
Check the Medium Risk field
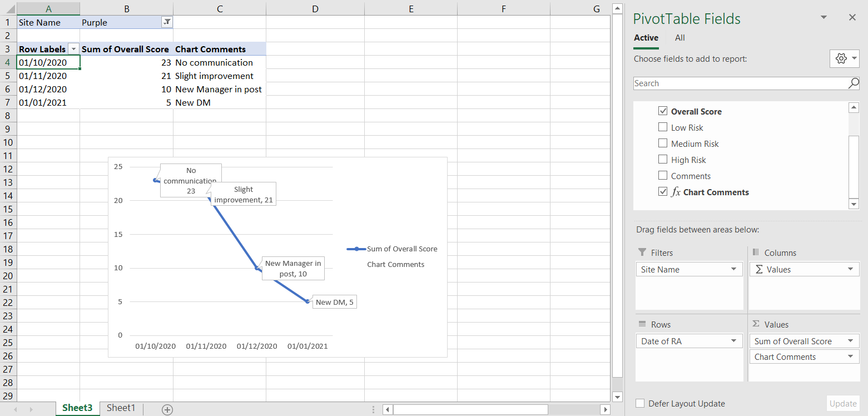pyautogui.click(x=663, y=143)
